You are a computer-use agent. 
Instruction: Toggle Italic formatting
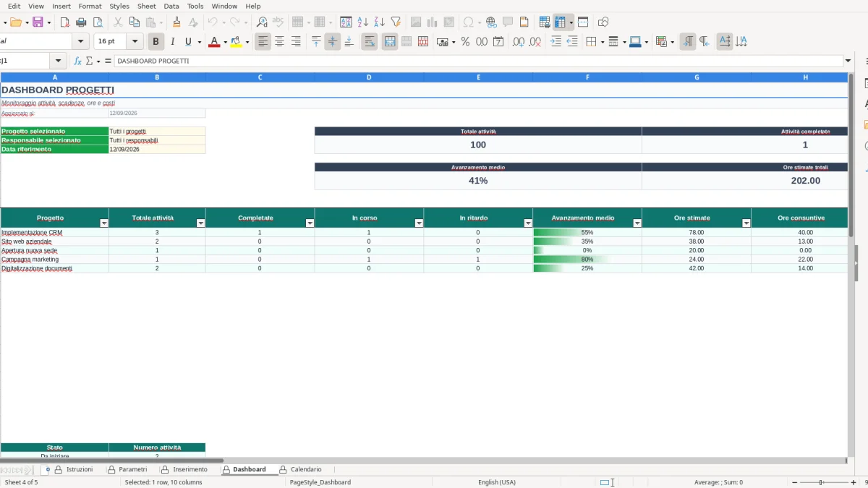point(172,42)
